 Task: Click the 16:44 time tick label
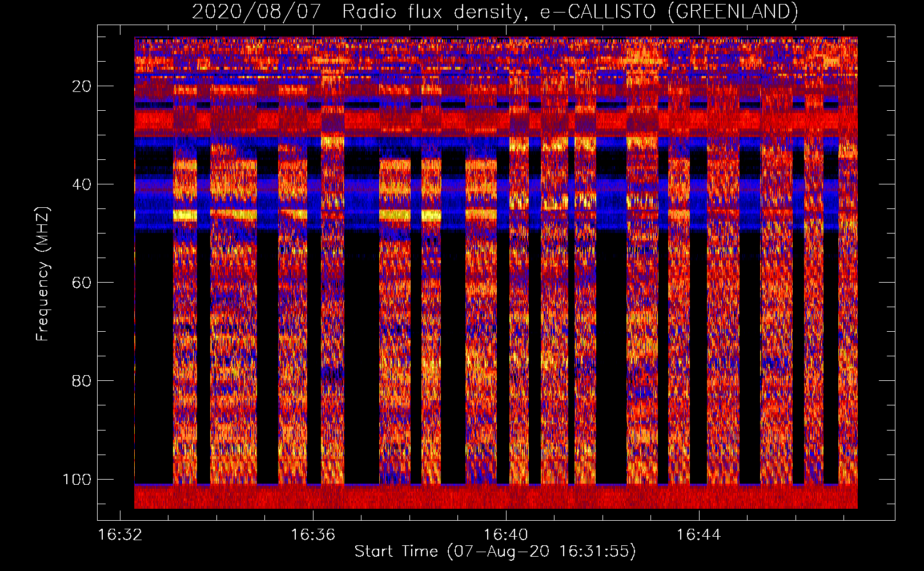699,535
